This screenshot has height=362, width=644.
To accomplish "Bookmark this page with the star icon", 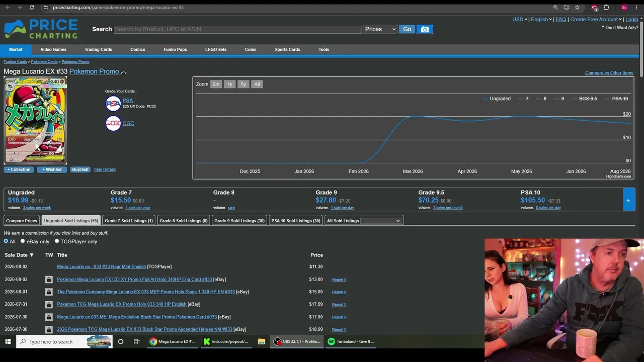I will pyautogui.click(x=577, y=8).
